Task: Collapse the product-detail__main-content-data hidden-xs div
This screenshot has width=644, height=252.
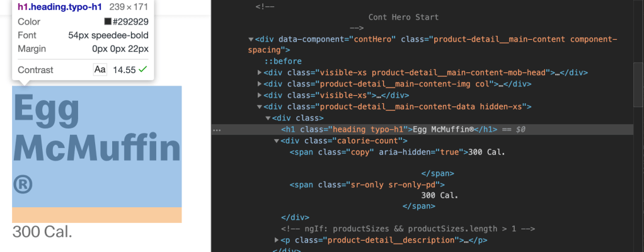Action: point(260,106)
